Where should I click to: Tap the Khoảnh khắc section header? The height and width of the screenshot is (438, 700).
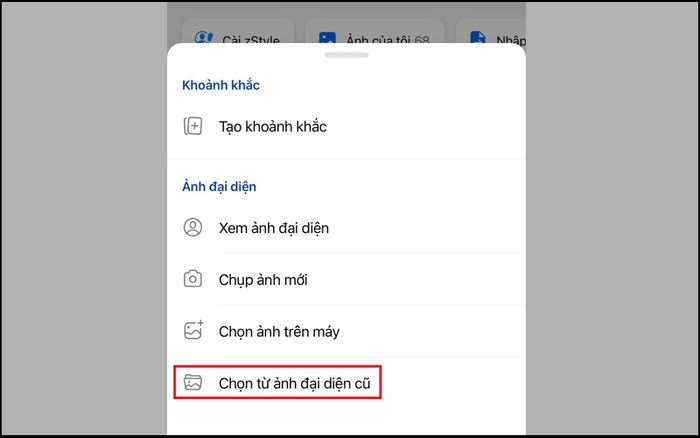(x=221, y=85)
